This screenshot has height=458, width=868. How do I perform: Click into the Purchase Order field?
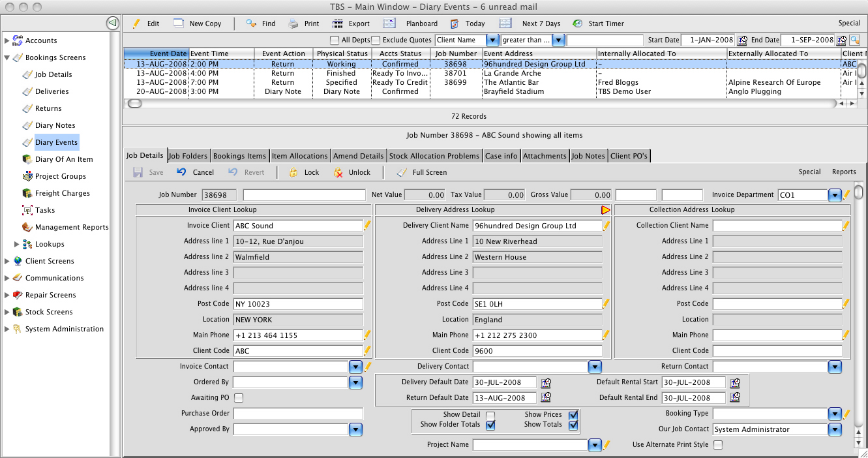(298, 414)
